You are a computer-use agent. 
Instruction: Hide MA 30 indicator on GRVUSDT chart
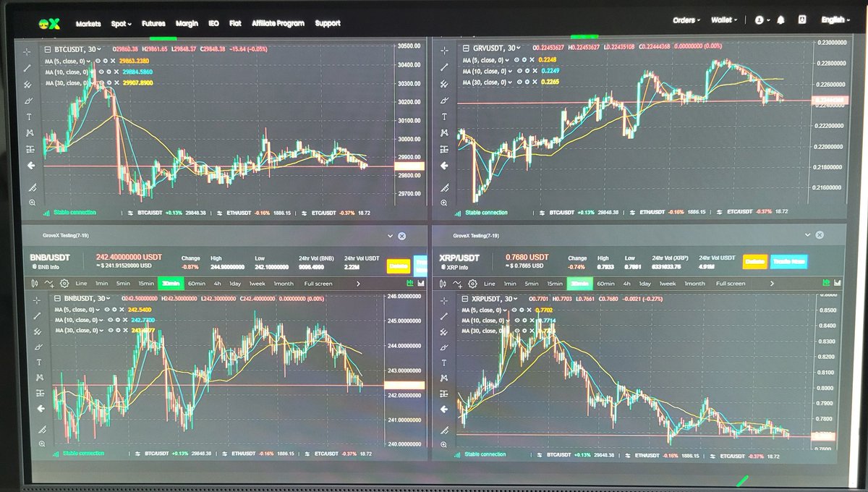point(519,82)
